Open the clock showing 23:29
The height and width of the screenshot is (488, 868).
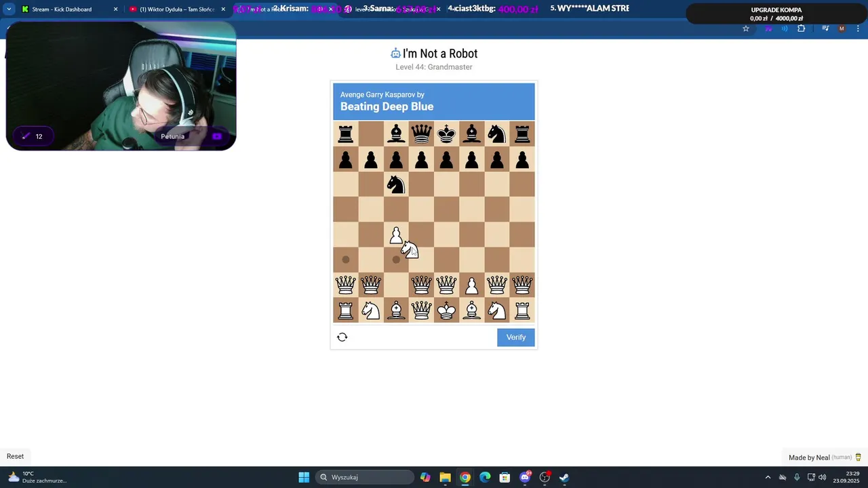(846, 477)
